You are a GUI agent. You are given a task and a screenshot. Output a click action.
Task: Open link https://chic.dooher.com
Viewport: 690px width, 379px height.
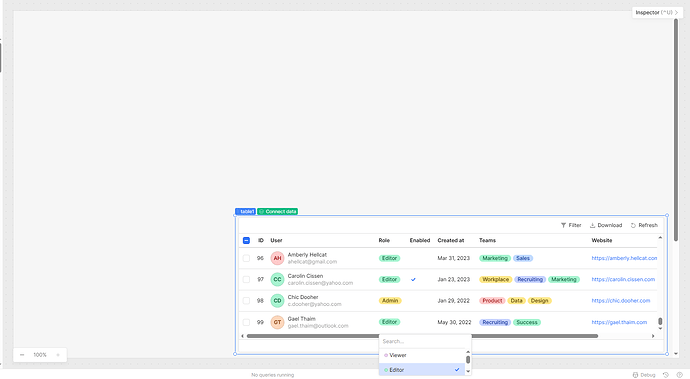(x=620, y=301)
